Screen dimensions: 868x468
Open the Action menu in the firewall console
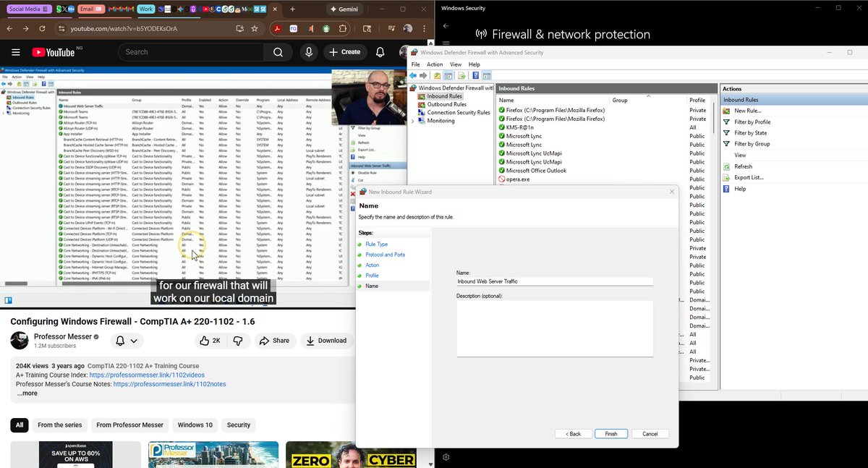click(435, 64)
